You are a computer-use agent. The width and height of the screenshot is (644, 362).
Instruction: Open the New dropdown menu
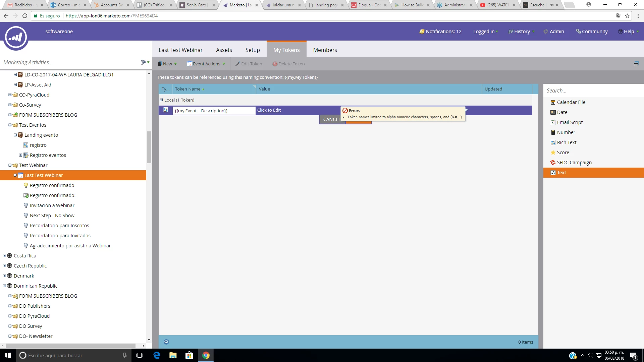(167, 64)
